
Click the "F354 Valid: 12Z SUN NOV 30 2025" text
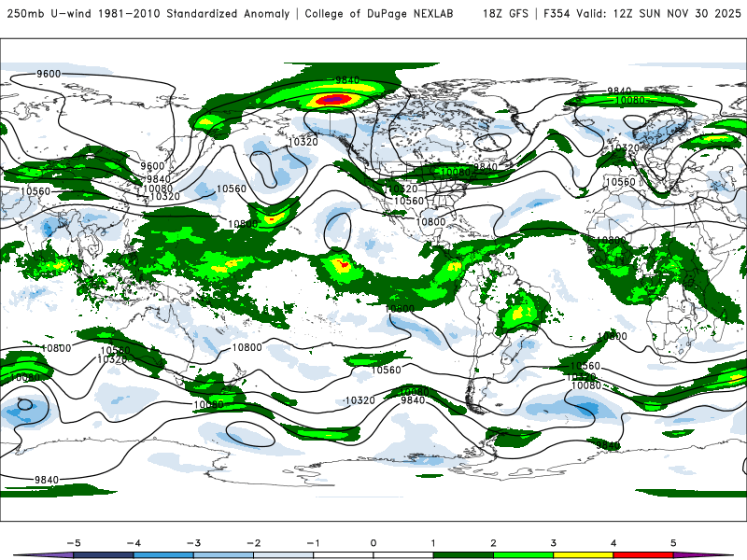pyautogui.click(x=641, y=14)
